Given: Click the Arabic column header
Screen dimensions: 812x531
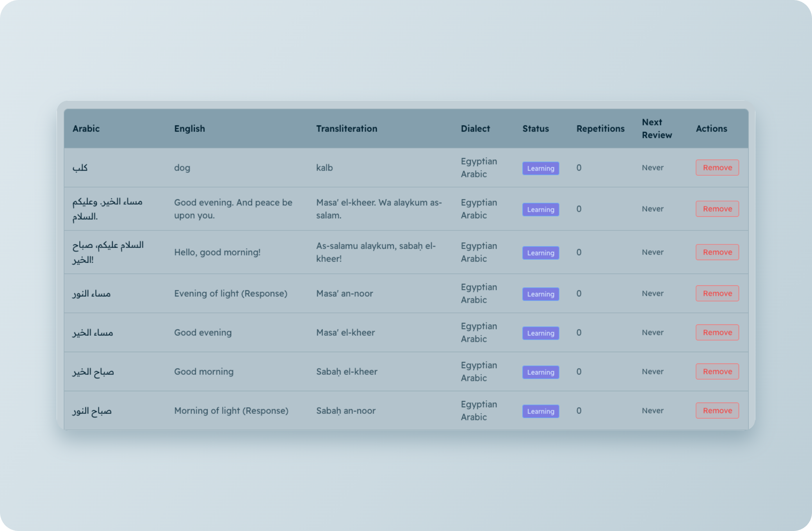Looking at the screenshot, I should [x=86, y=128].
